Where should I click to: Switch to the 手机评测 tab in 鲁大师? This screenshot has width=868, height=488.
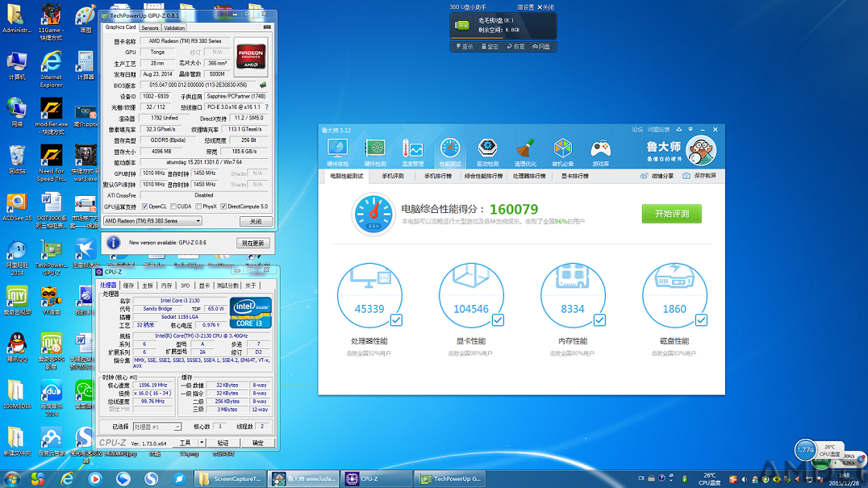(x=393, y=176)
